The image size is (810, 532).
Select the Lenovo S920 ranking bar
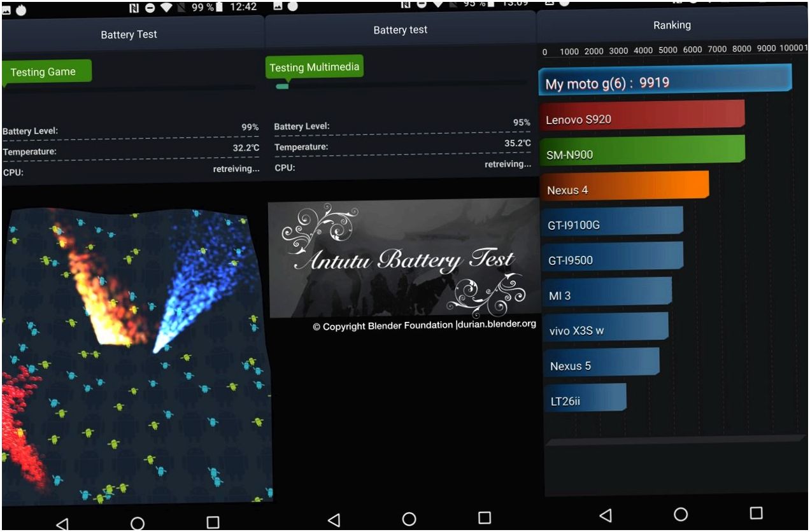642,117
